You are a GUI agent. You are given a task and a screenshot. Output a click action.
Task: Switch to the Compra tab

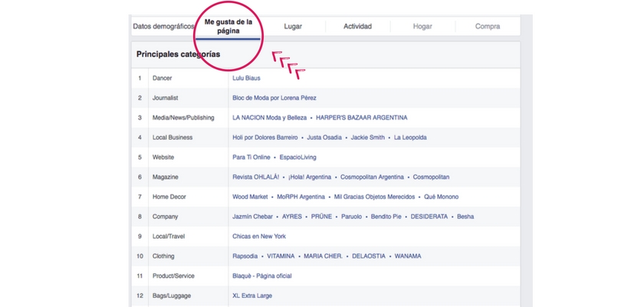pos(488,26)
